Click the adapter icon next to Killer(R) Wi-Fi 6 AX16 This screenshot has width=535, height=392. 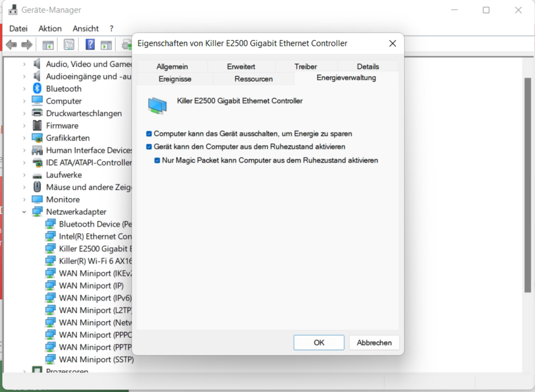50,261
